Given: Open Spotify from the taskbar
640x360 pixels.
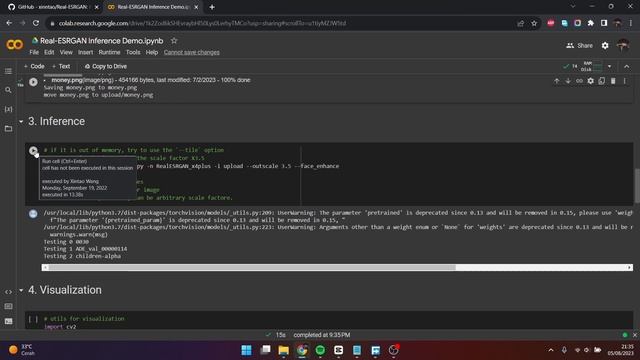Looking at the screenshot, I should (320, 350).
